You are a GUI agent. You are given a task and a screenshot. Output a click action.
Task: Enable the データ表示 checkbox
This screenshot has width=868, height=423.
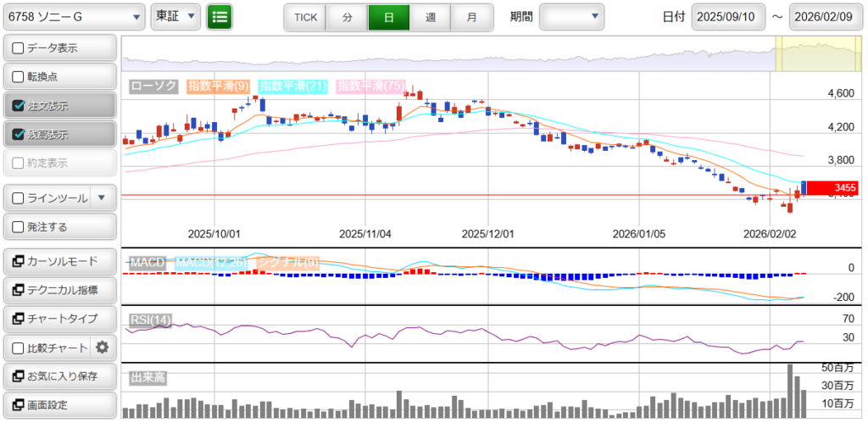19,48
